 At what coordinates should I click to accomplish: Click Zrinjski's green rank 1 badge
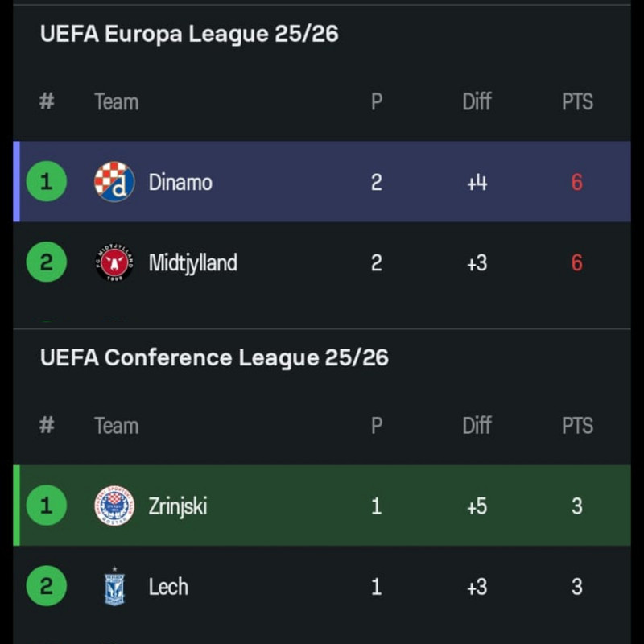click(x=46, y=506)
